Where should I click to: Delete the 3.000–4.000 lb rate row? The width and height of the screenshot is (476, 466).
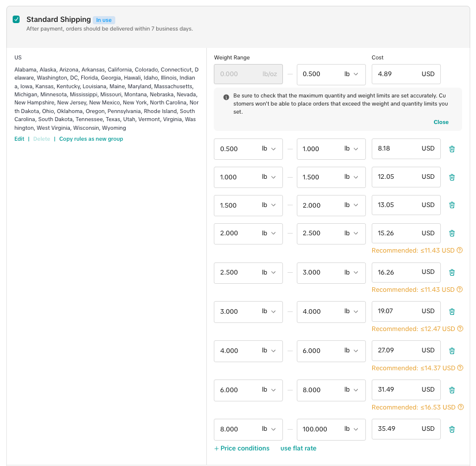coord(452,311)
